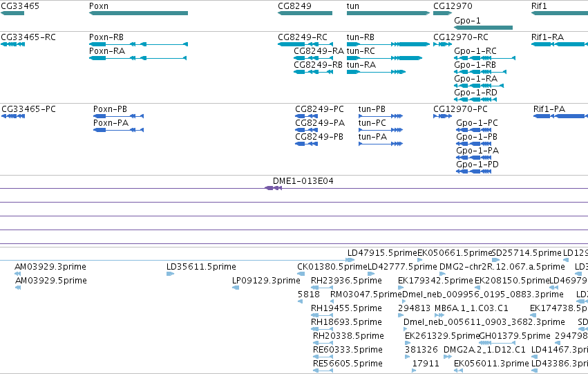Select transcript Poxn-RA
Screen dimensions: 588x374
click(x=137, y=58)
